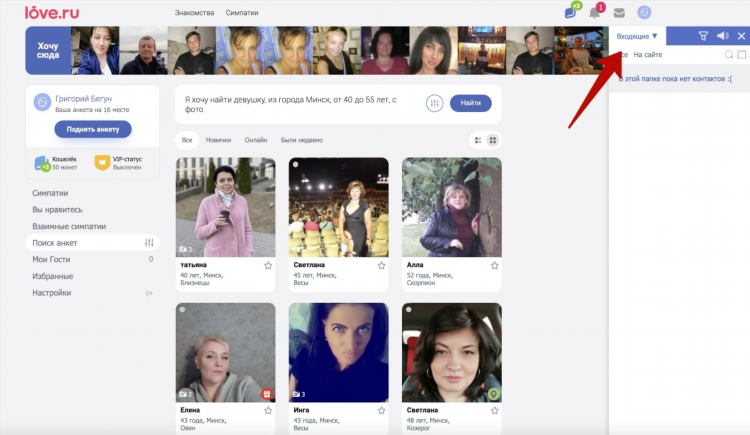The height and width of the screenshot is (435, 750).
Task: Click the search magnifier in the messenger panel
Action: [728, 55]
